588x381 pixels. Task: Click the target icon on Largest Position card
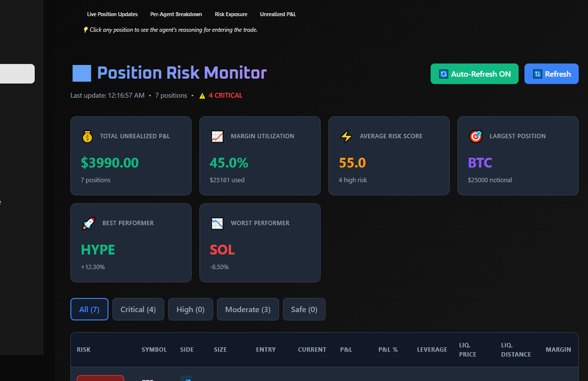[x=476, y=137]
